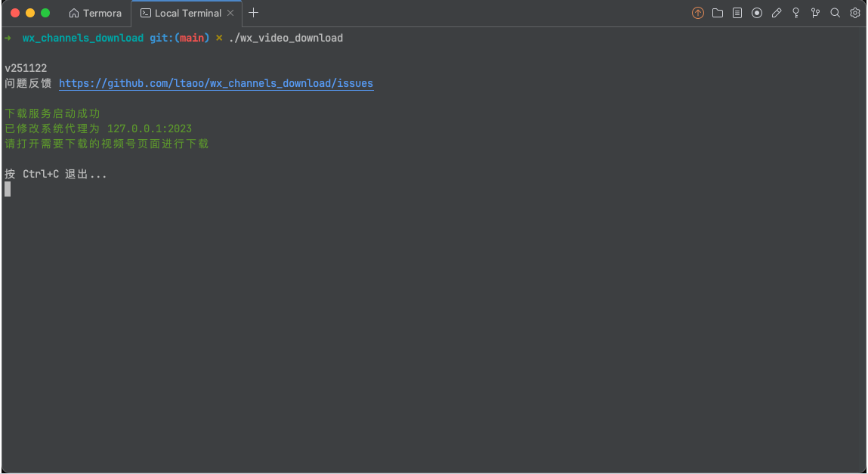Switch to the Termora home tab
The image size is (868, 474).
[95, 13]
